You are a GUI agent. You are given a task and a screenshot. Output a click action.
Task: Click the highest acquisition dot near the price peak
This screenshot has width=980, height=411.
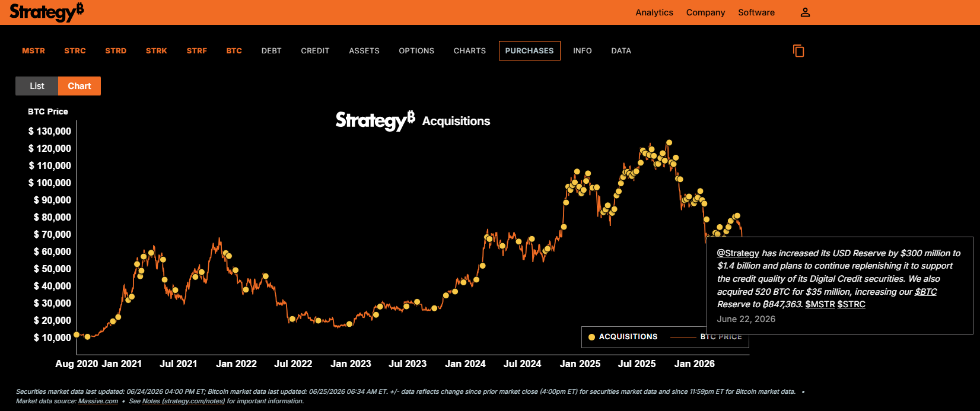click(x=669, y=142)
